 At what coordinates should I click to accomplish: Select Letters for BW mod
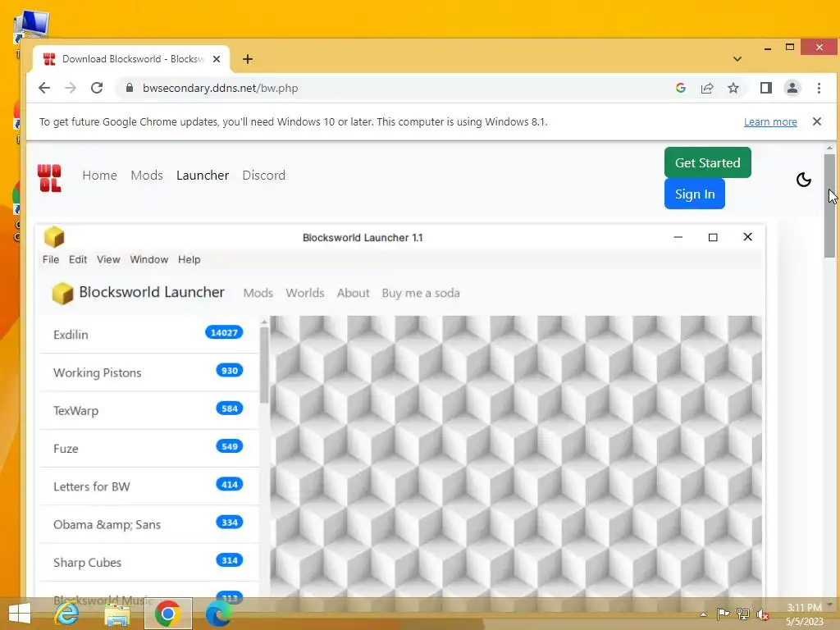(x=148, y=486)
